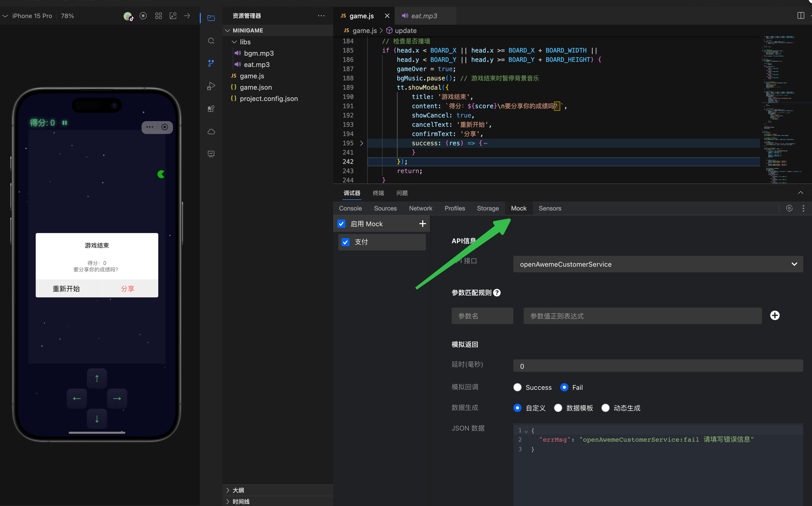
Task: Switch to the Network tab
Action: (x=420, y=208)
